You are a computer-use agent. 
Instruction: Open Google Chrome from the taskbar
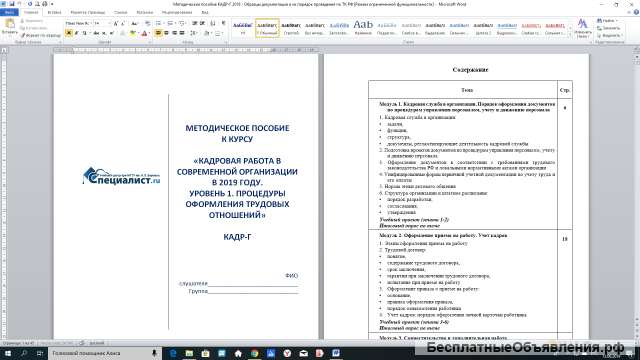[254, 353]
